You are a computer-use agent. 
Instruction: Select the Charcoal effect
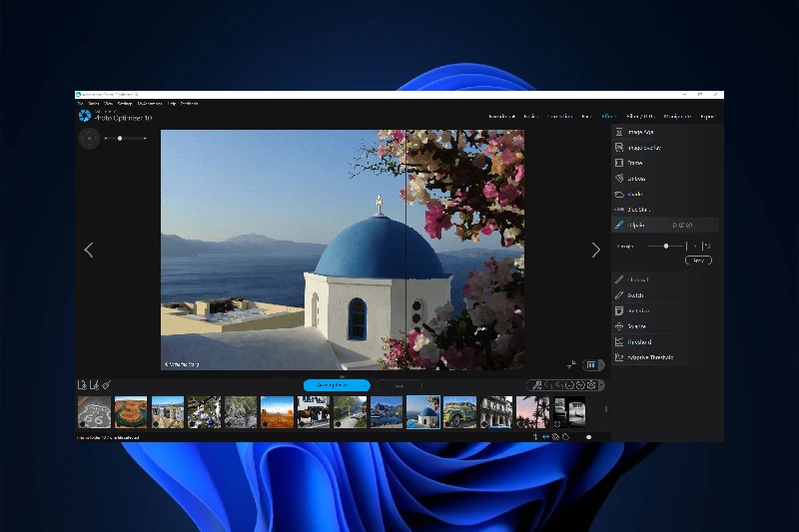[664, 279]
